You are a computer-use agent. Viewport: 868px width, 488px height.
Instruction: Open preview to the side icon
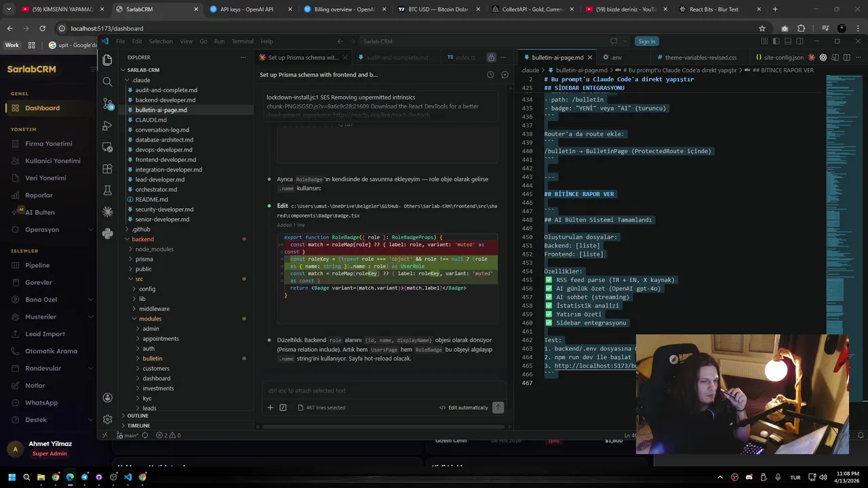(834, 58)
